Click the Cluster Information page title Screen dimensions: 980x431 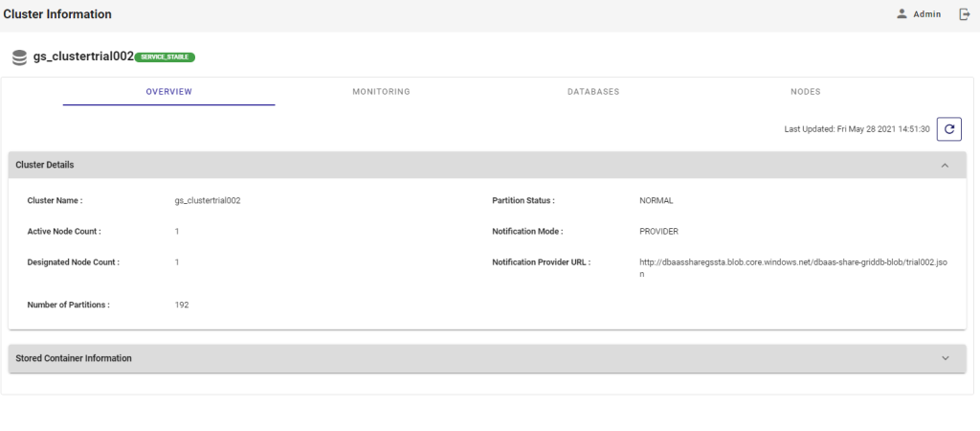[57, 14]
